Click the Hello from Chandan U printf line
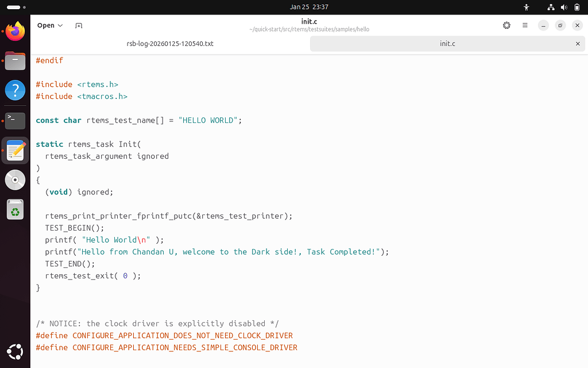 point(216,252)
